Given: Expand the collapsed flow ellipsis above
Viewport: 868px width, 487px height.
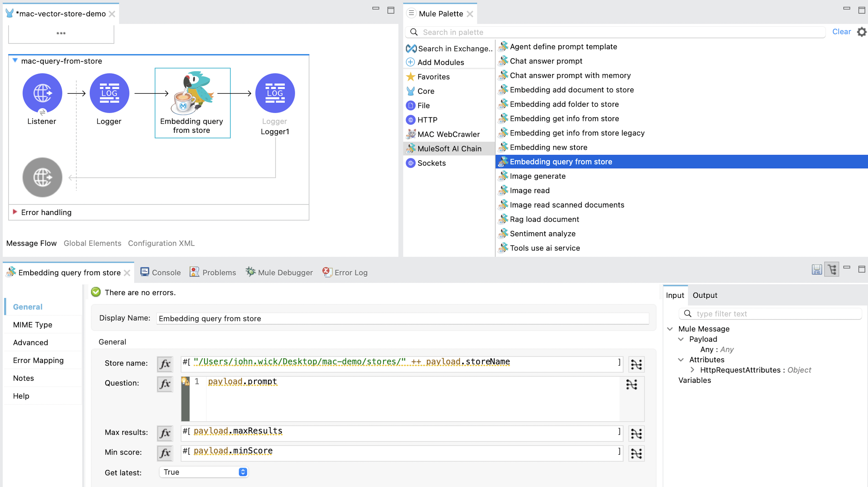Looking at the screenshot, I should click(x=61, y=33).
